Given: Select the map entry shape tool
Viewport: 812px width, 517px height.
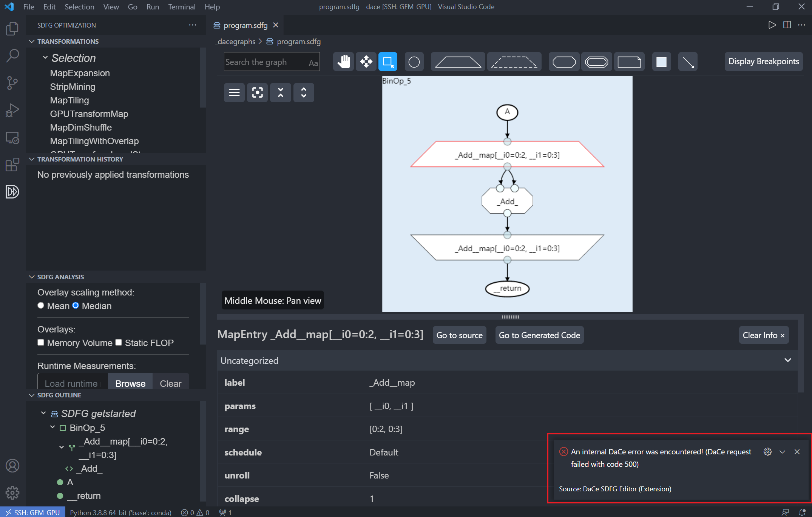Looking at the screenshot, I should tap(457, 62).
